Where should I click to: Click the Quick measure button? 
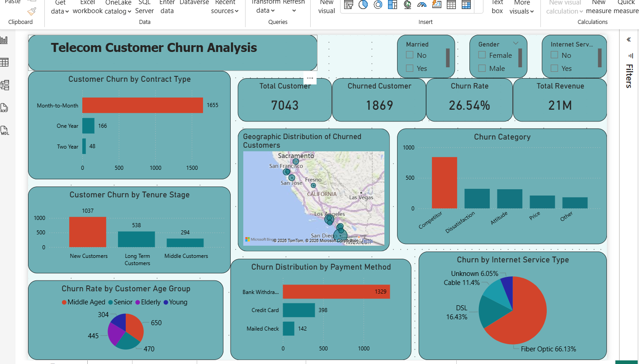(x=626, y=6)
